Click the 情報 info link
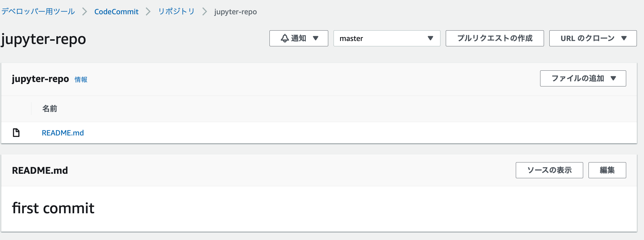The image size is (644, 240). (x=81, y=80)
